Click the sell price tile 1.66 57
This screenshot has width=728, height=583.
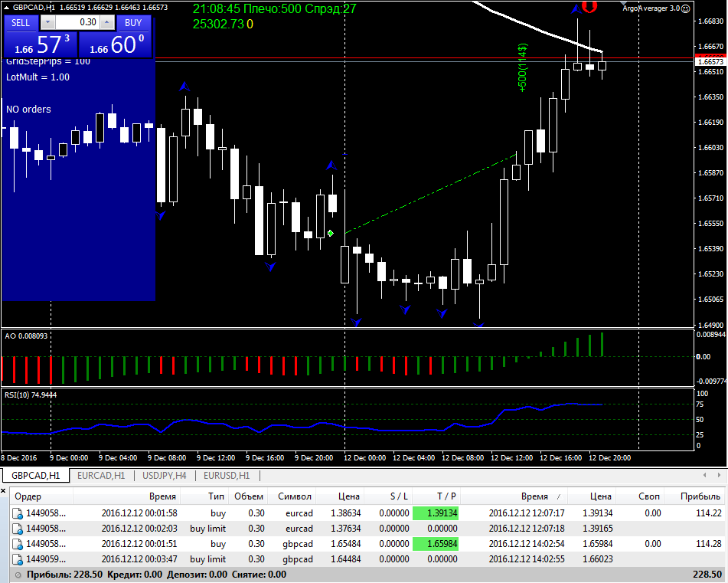[x=41, y=44]
